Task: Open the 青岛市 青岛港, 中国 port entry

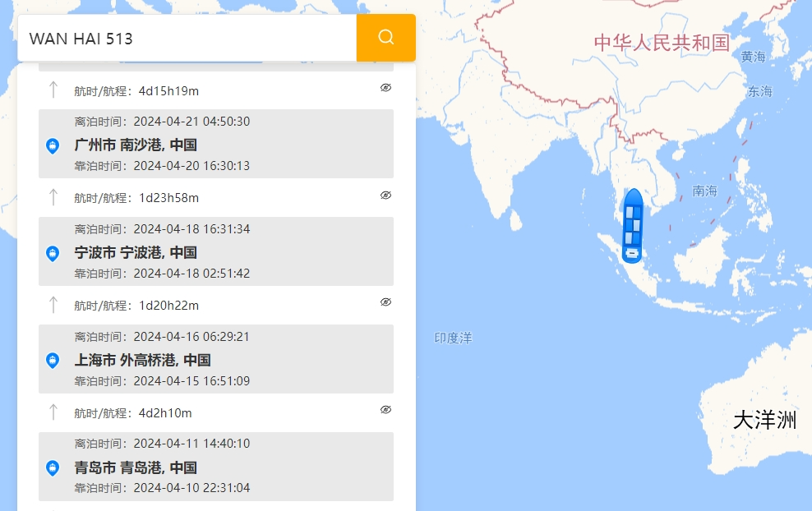Action: pyautogui.click(x=216, y=467)
